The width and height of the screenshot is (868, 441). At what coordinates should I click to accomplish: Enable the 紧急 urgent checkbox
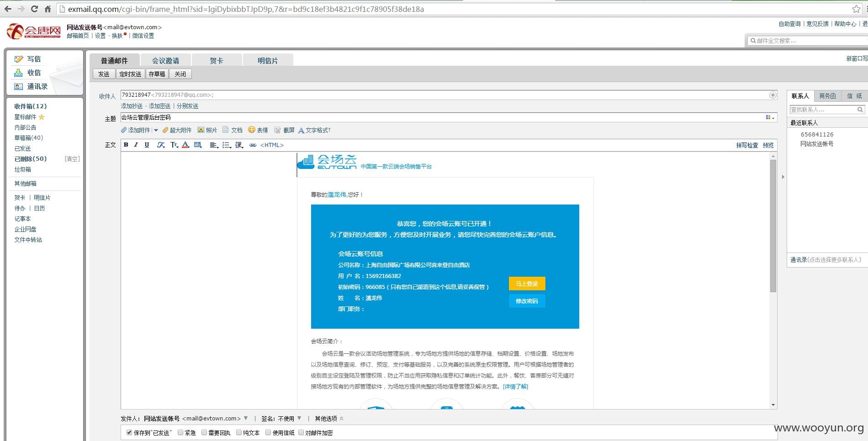[180, 432]
